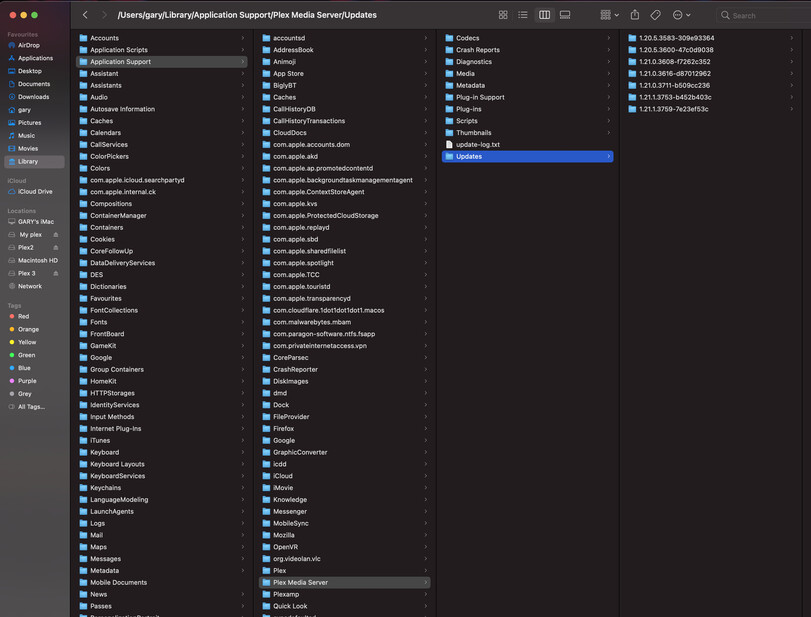Select the Plug-ins folder
This screenshot has height=617, width=811.
pyautogui.click(x=528, y=109)
